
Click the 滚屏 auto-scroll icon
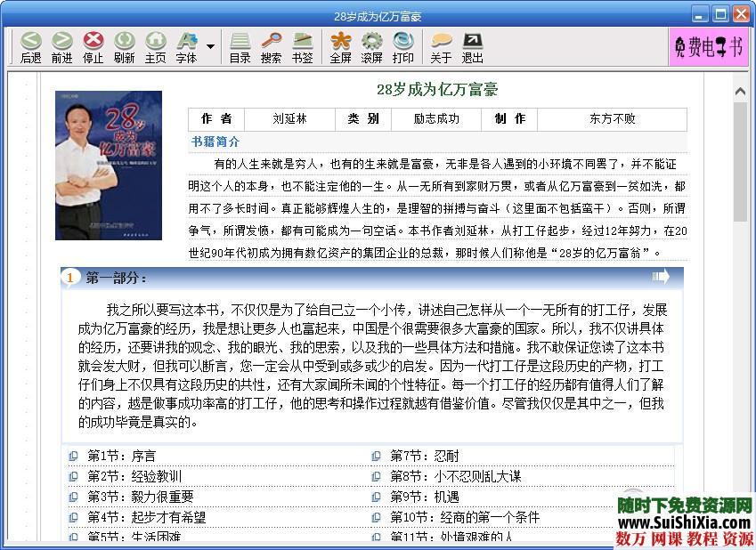click(x=372, y=46)
